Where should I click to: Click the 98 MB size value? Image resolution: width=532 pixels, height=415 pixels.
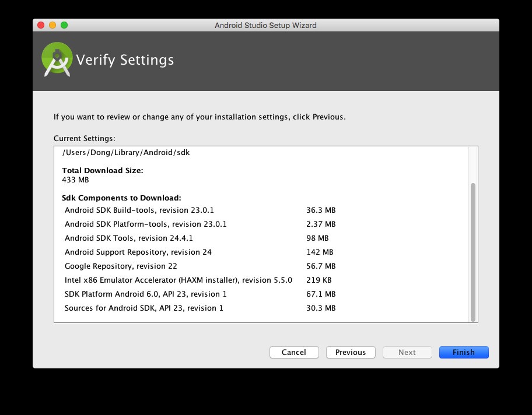(317, 238)
